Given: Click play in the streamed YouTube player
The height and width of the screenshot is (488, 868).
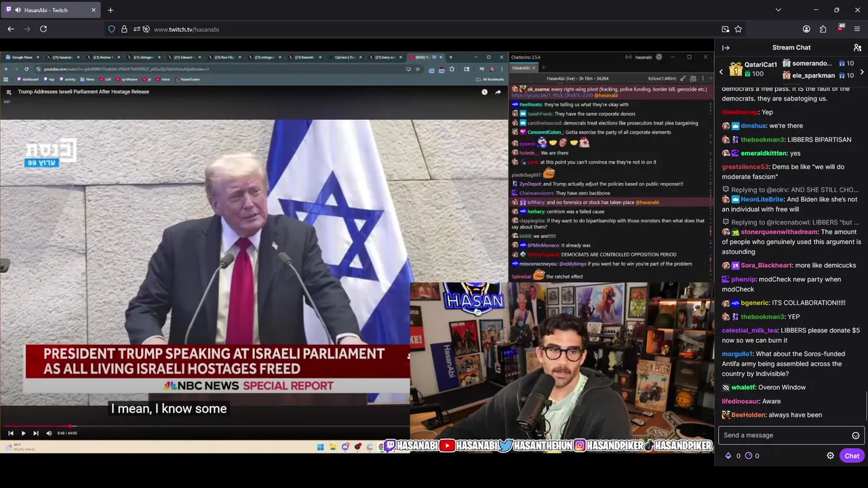Looking at the screenshot, I should [23, 433].
